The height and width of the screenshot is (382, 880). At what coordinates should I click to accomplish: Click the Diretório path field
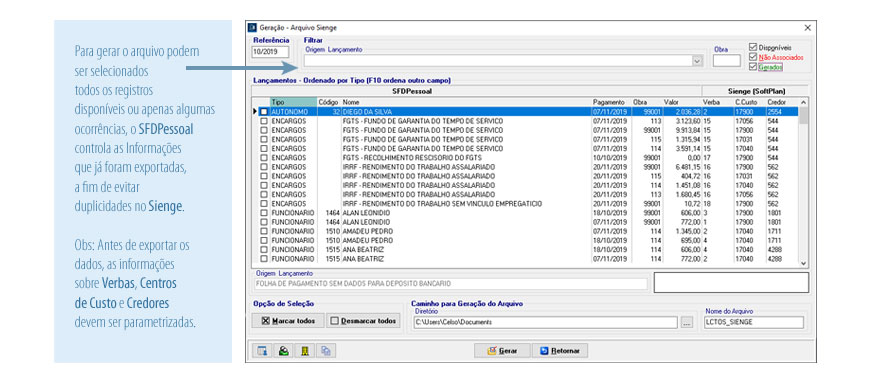click(545, 323)
